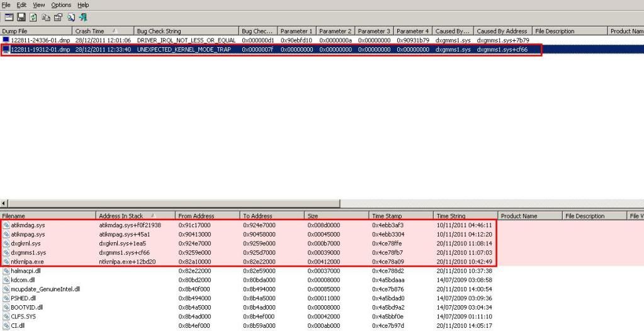
Task: Sort by Bug Check String column header
Action: pos(186,31)
